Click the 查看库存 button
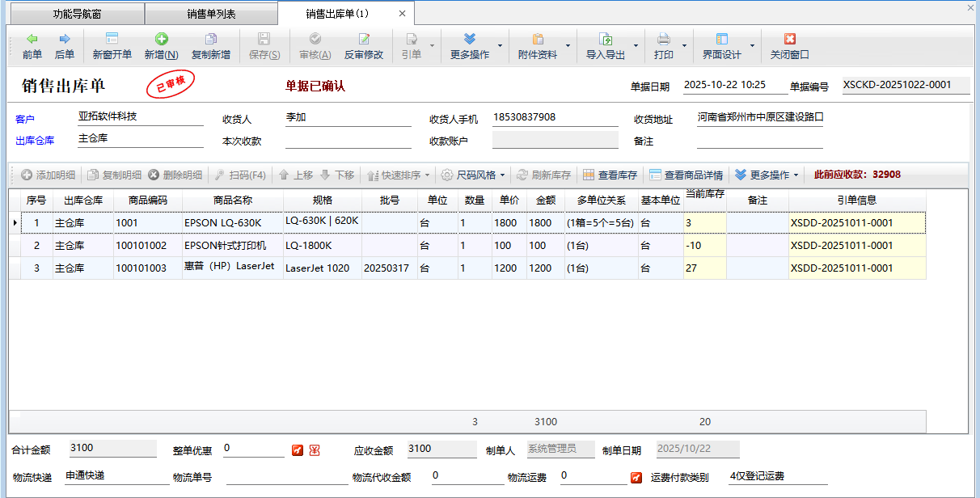This screenshot has height=498, width=980. (610, 175)
